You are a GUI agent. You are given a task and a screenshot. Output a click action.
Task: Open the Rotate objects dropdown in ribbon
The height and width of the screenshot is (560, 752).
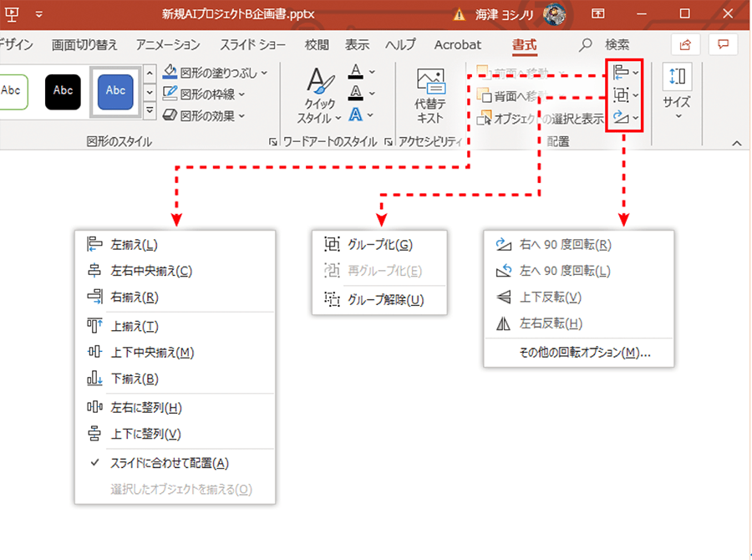point(625,117)
